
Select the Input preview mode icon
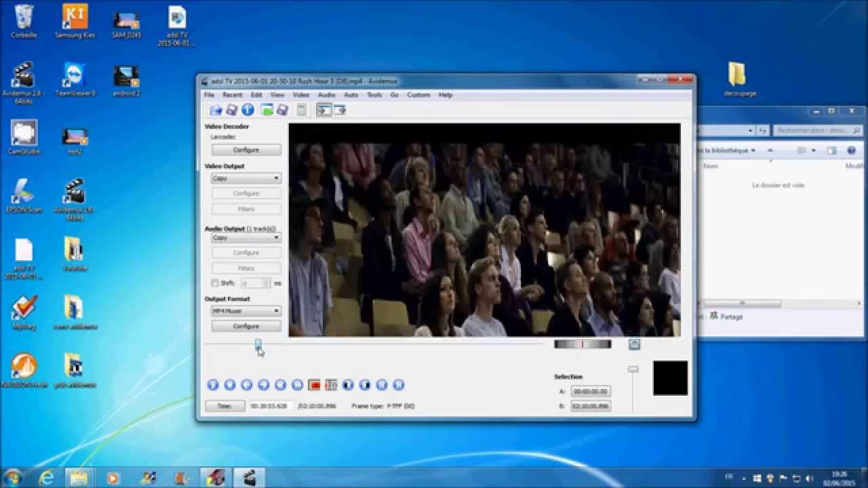[324, 110]
